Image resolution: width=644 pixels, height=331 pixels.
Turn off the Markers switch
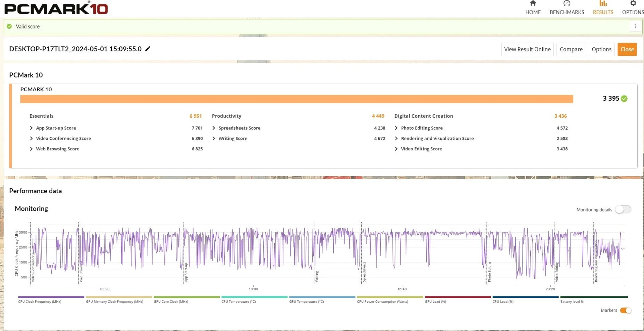pos(626,311)
